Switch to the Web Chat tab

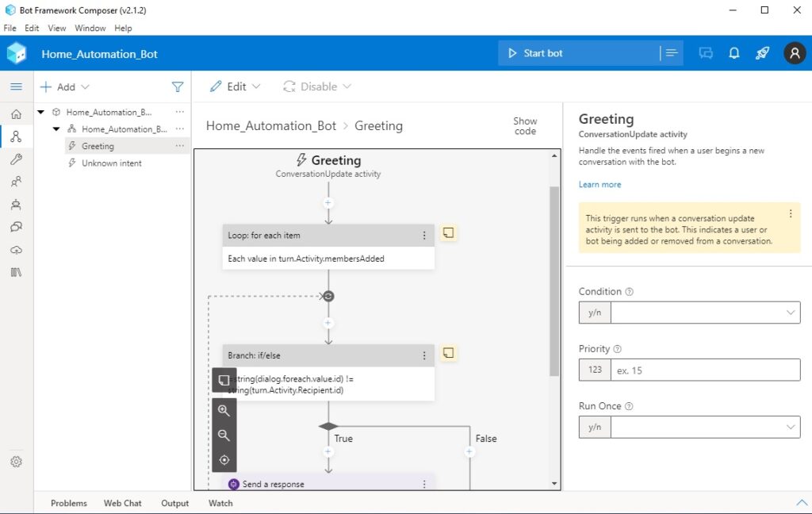pos(122,503)
